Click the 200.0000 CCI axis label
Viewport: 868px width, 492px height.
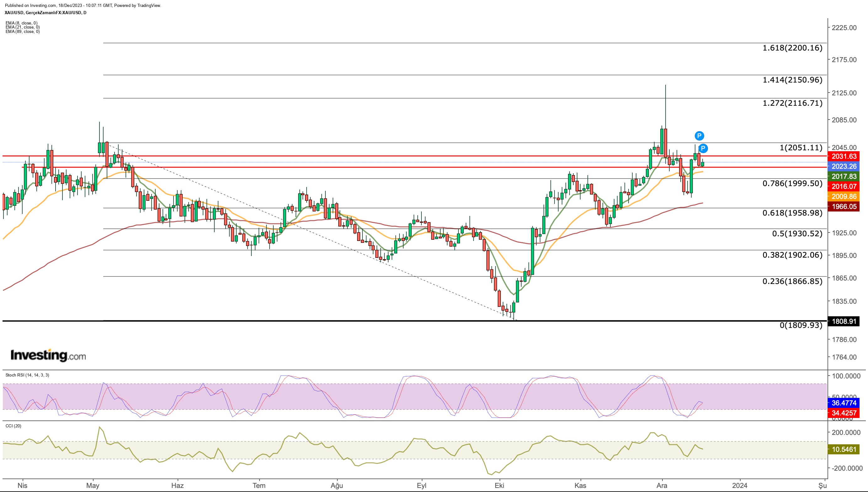[846, 432]
